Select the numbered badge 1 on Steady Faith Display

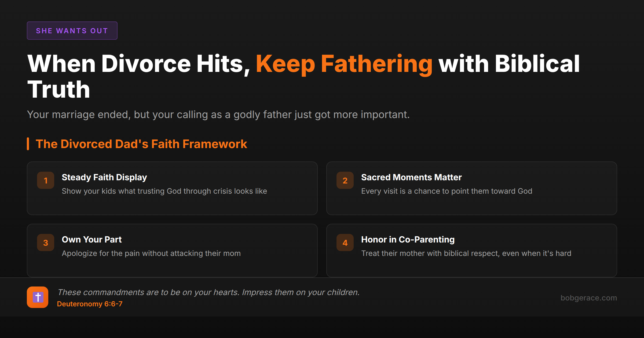[x=45, y=180]
